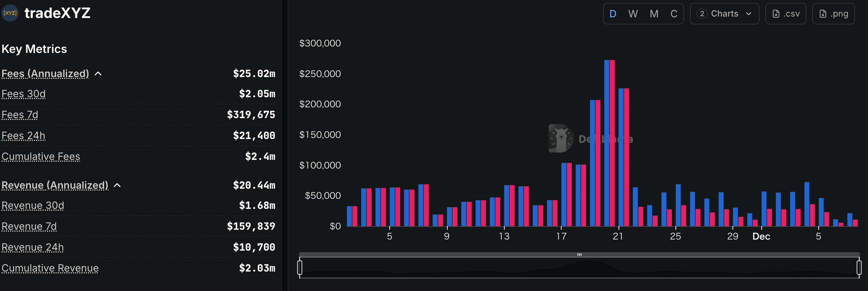Select the C cumulative interval tab

click(x=674, y=14)
